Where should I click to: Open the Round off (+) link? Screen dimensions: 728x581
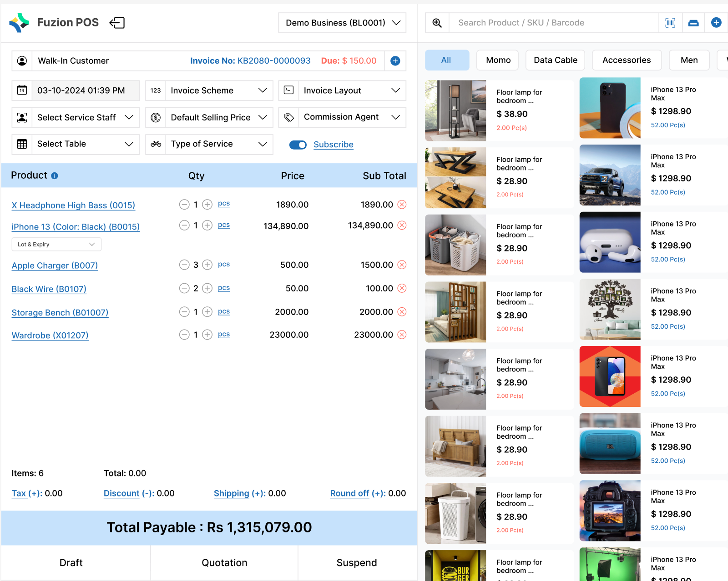(x=358, y=493)
